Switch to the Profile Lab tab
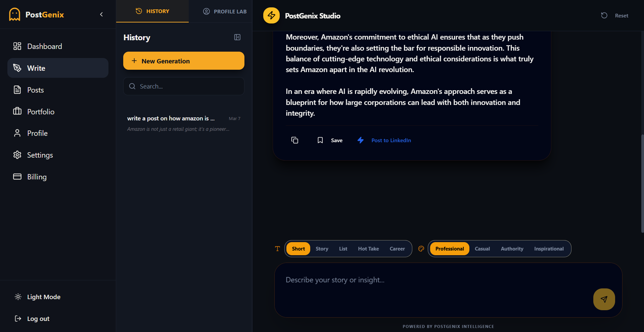Viewport: 644px width, 332px height. pos(225,11)
